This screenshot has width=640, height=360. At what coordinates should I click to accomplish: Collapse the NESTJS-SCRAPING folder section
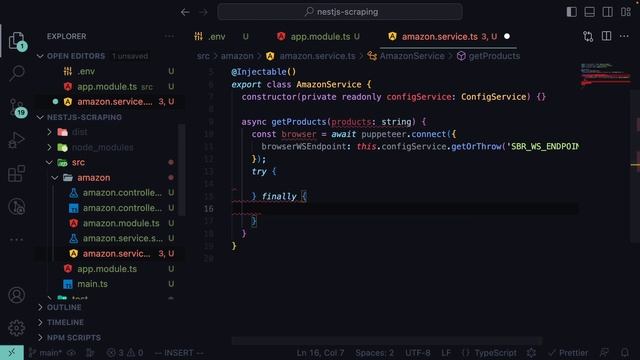pos(84,117)
